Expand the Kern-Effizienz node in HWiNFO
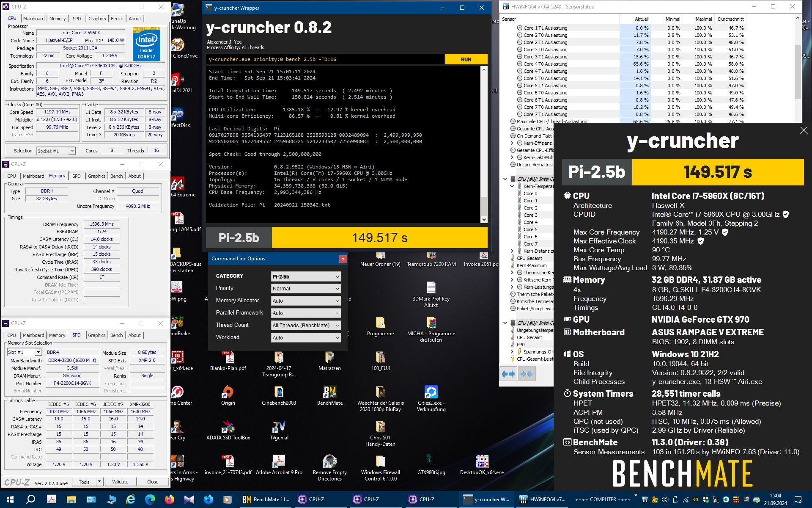Image resolution: width=812 pixels, height=508 pixels. click(x=512, y=143)
